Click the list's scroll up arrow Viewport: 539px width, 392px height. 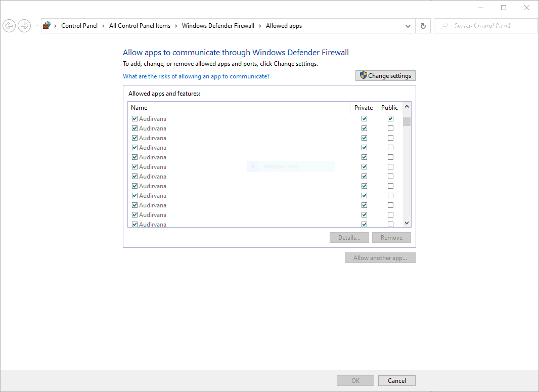pyautogui.click(x=407, y=107)
